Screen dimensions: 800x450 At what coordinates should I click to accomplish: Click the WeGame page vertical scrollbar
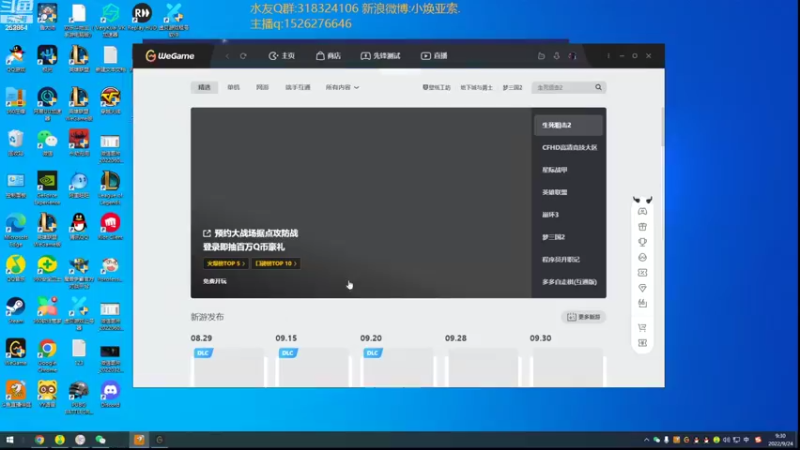point(662,127)
